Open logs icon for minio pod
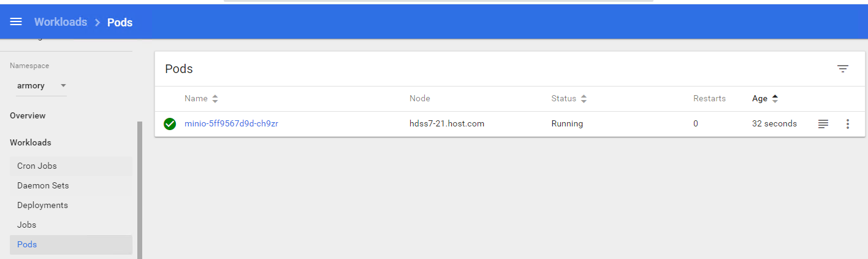Screen dimensions: 868x259 click(x=823, y=124)
